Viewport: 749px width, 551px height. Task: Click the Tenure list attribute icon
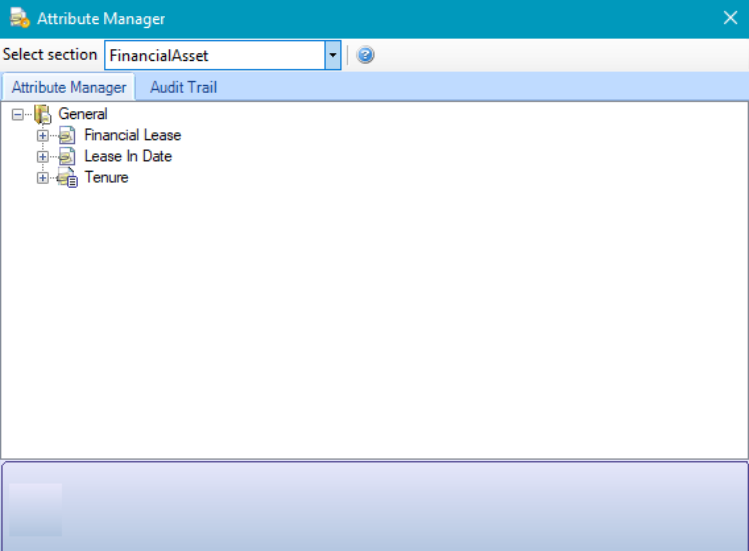point(67,178)
